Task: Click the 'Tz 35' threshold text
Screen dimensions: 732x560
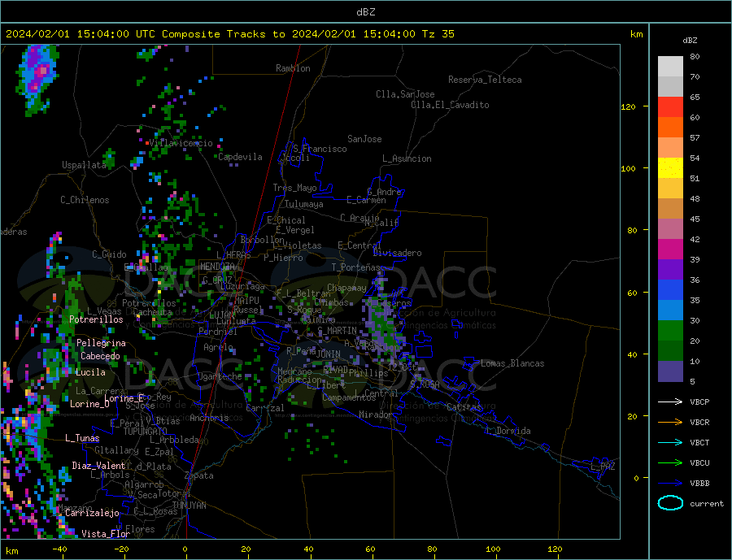Action: click(438, 34)
